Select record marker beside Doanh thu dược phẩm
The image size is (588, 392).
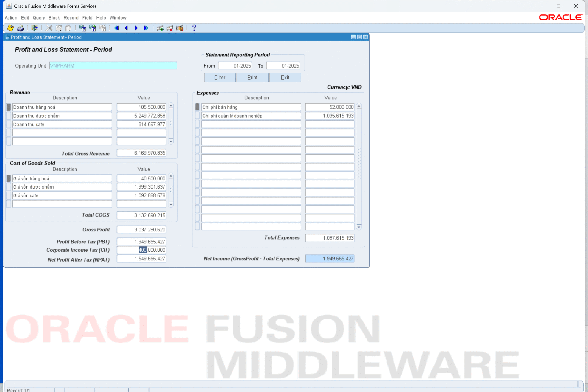point(9,116)
